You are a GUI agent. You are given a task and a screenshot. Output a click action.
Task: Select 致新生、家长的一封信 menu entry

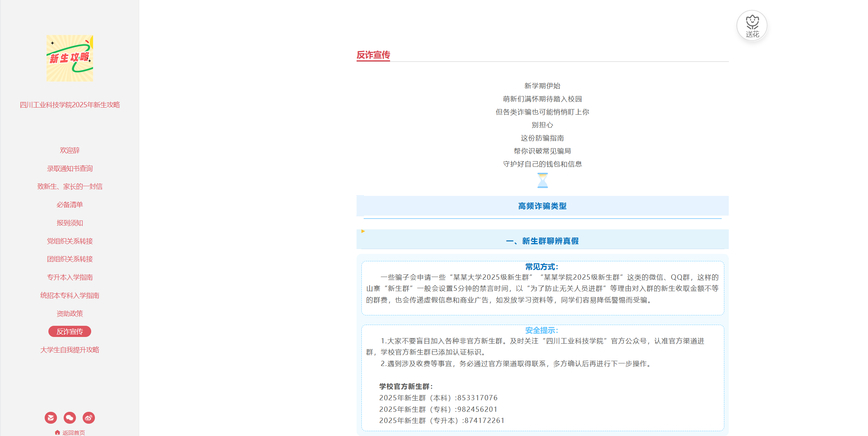pos(70,187)
